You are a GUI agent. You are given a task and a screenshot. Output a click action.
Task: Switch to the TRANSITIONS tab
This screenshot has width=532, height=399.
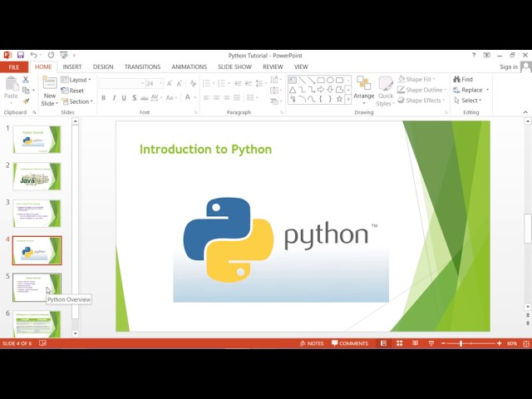click(142, 66)
